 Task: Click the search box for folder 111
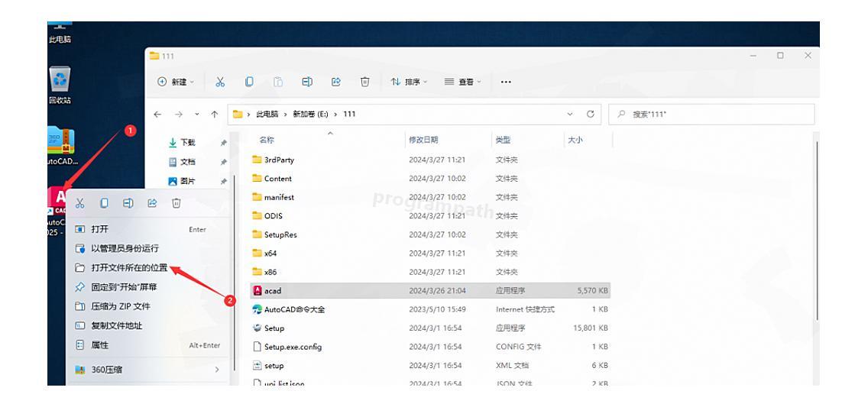711,114
